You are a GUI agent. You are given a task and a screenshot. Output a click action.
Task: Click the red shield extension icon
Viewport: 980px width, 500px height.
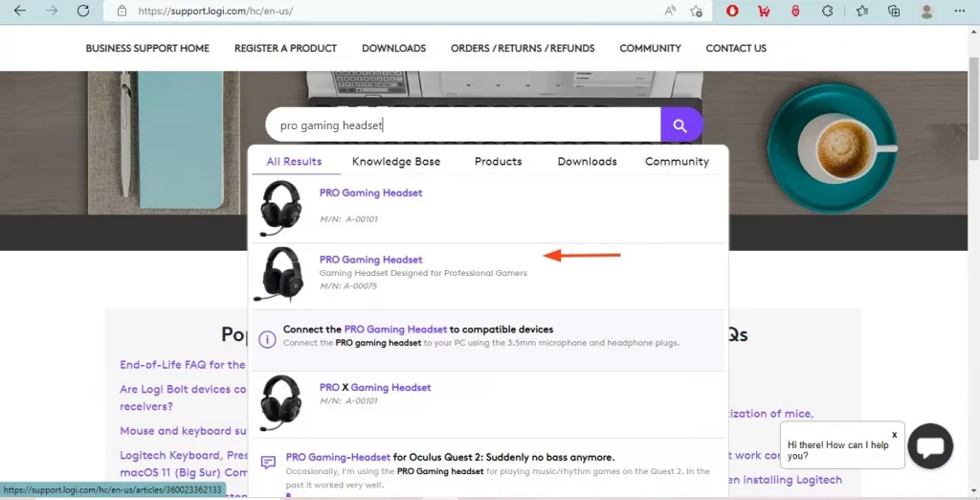(795, 11)
